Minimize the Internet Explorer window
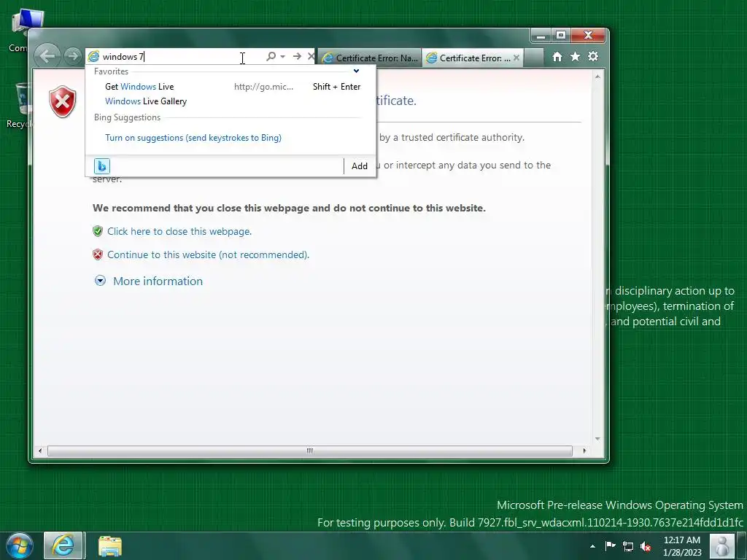Screen dimensions: 747x560 541,35
